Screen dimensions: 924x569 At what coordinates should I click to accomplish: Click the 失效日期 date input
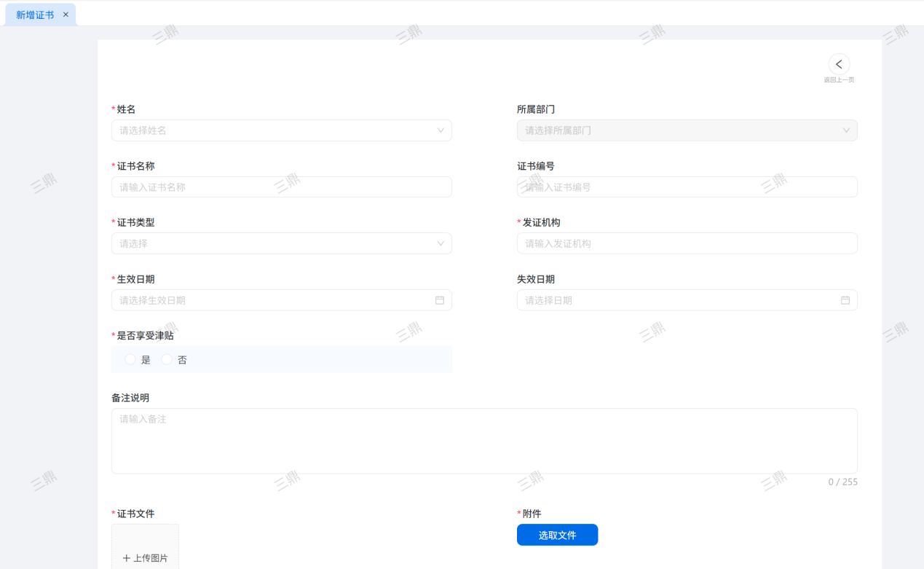[677, 300]
